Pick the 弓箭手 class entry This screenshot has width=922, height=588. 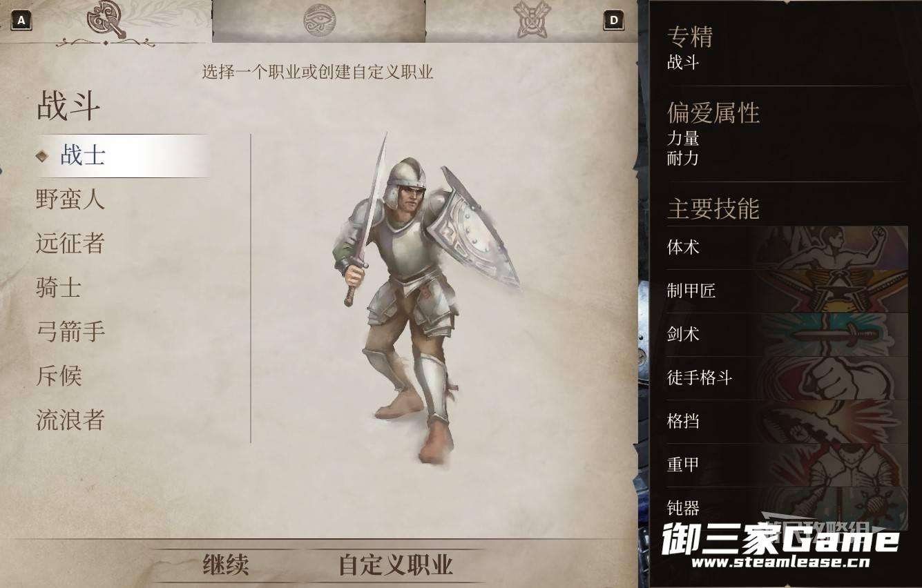pos(70,332)
